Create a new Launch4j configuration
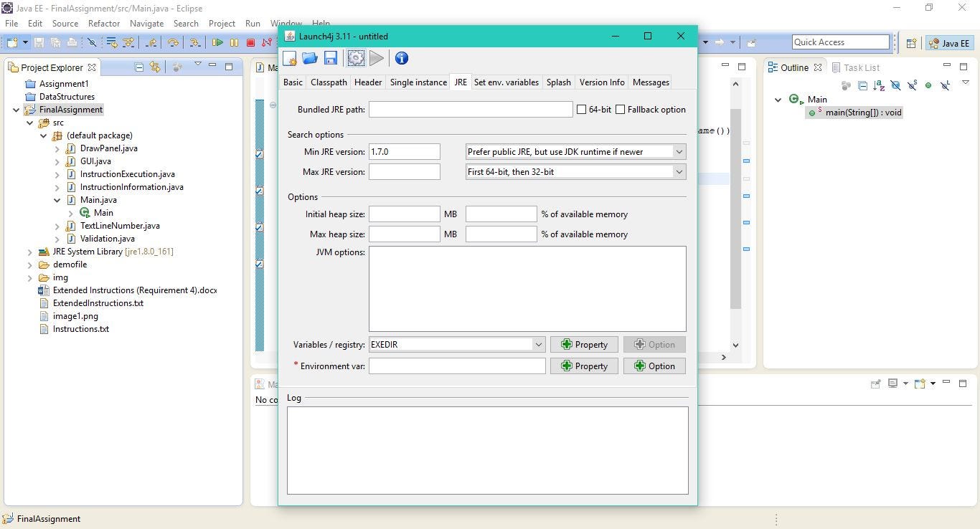Image resolution: width=980 pixels, height=529 pixels. click(x=290, y=58)
